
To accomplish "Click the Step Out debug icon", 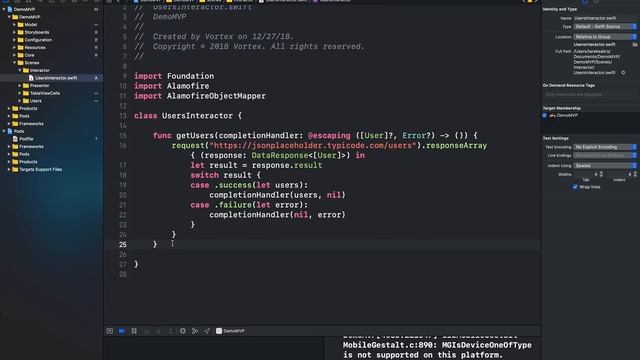I will pyautogui.click(x=170, y=331).
